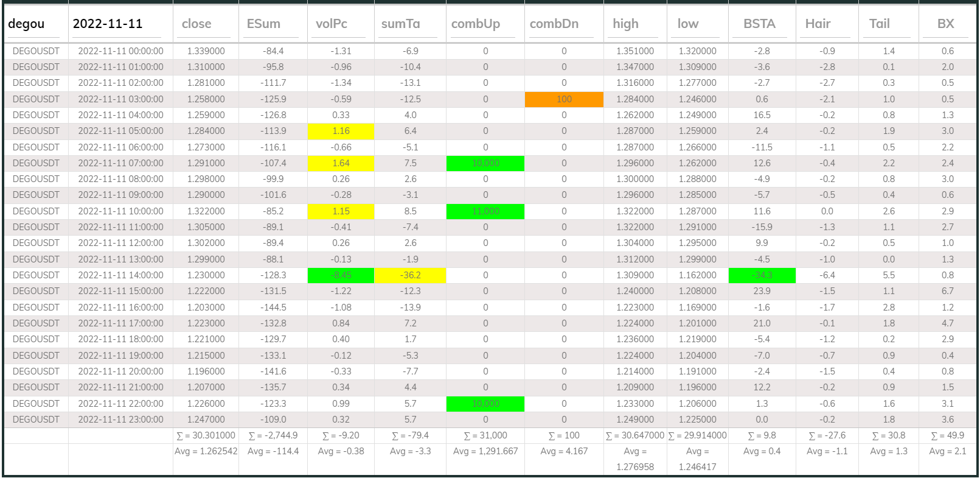Select the BX column header filter
The width and height of the screenshot is (980, 478).
tap(947, 24)
